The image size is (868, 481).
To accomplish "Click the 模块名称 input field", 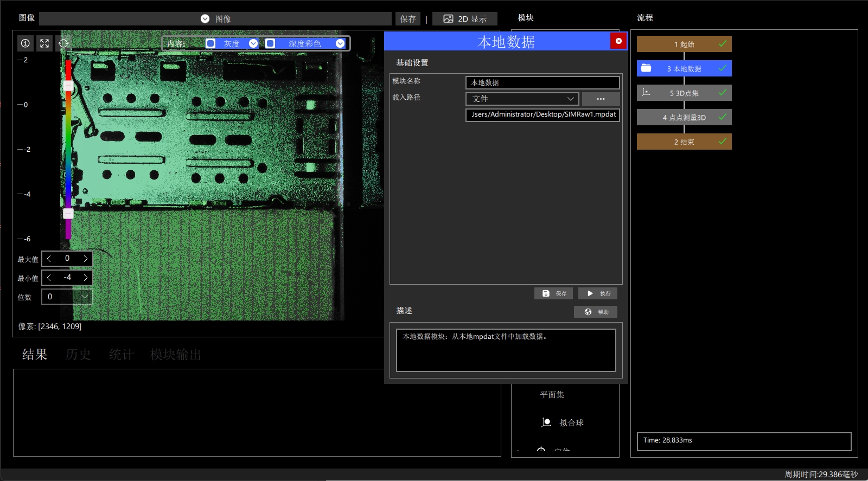I will point(542,82).
